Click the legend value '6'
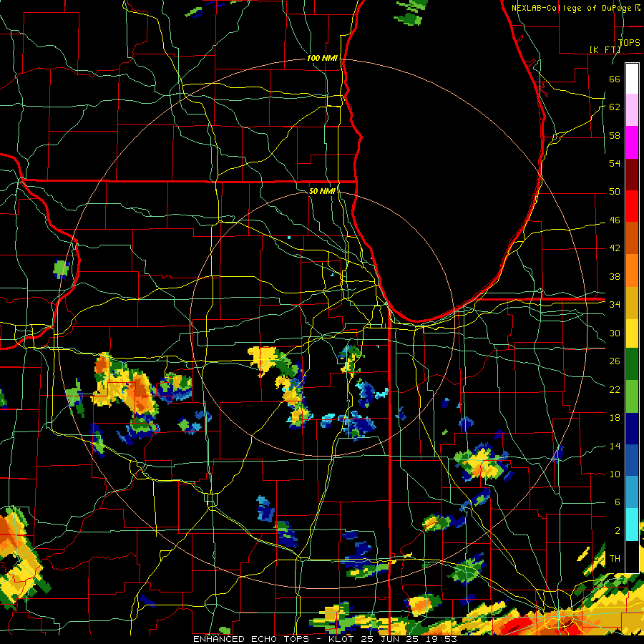This screenshot has height=644, width=644. 618,502
